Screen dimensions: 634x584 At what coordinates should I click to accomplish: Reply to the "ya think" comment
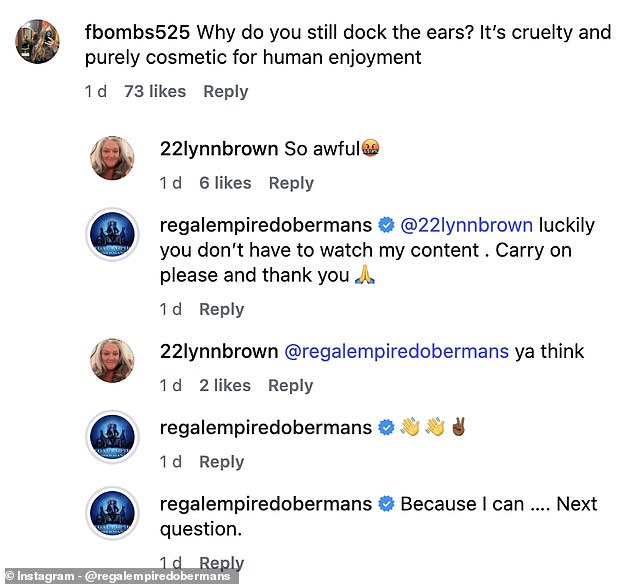(291, 385)
